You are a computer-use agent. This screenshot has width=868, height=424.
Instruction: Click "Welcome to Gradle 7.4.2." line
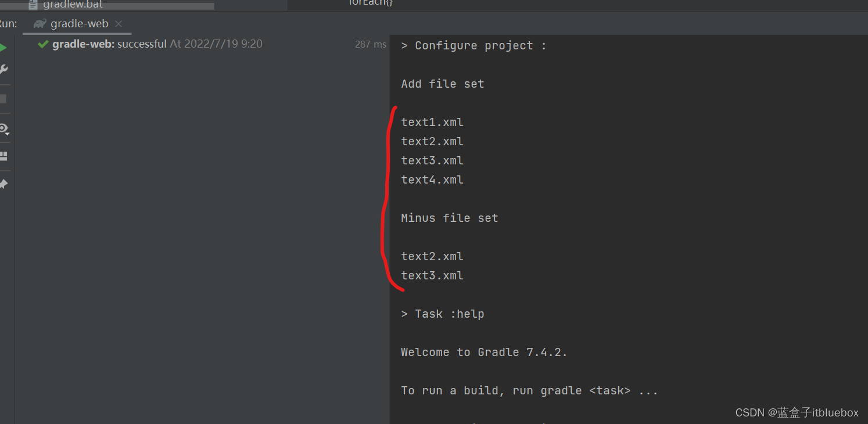484,352
